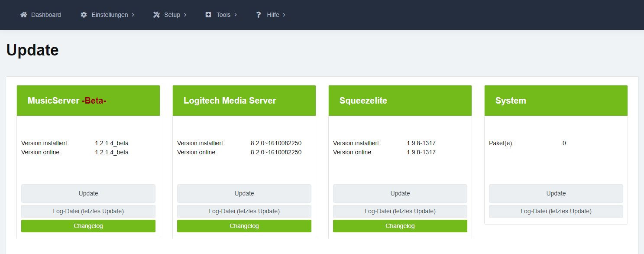Click the Setup tools icon

pyautogui.click(x=156, y=15)
